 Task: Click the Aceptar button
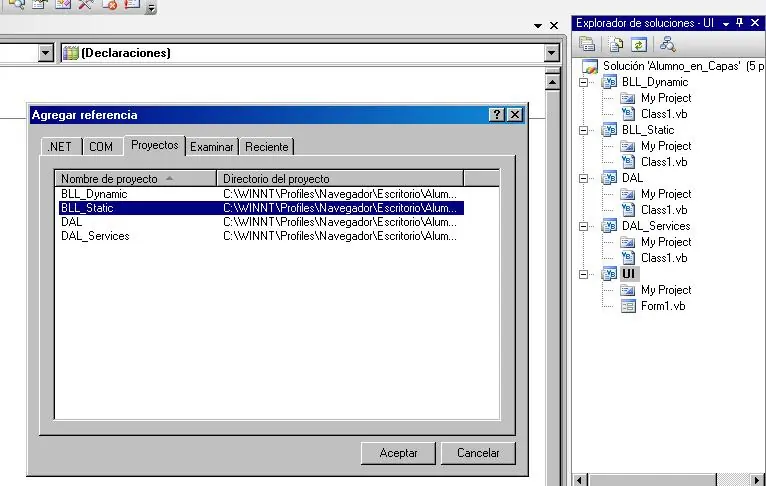pyautogui.click(x=398, y=453)
